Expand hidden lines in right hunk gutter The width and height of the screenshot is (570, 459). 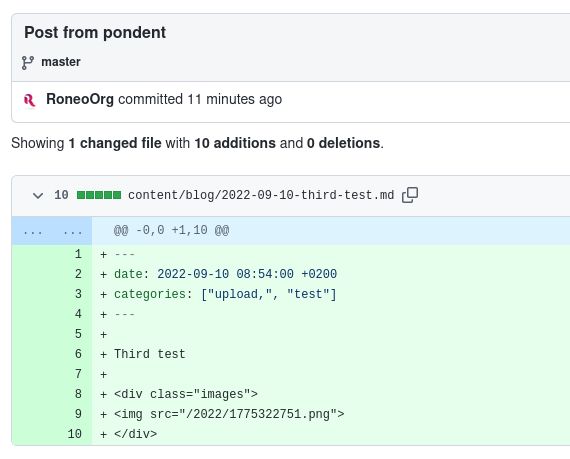point(72,231)
